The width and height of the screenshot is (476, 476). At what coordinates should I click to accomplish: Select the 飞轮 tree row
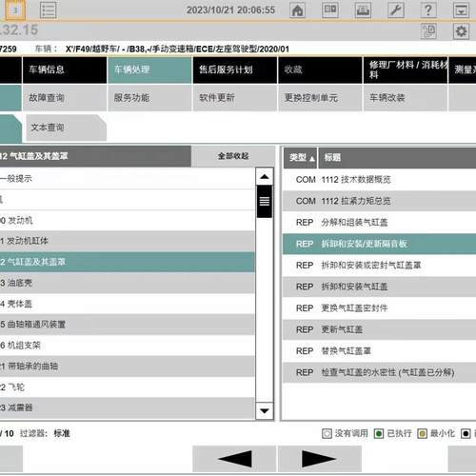tap(128, 387)
